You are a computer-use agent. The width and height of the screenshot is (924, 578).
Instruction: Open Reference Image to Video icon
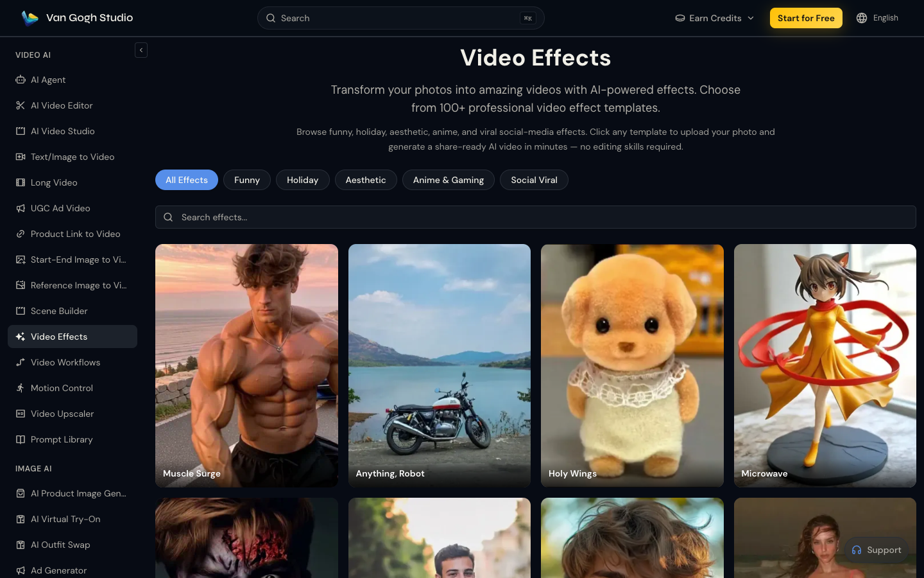tap(21, 285)
